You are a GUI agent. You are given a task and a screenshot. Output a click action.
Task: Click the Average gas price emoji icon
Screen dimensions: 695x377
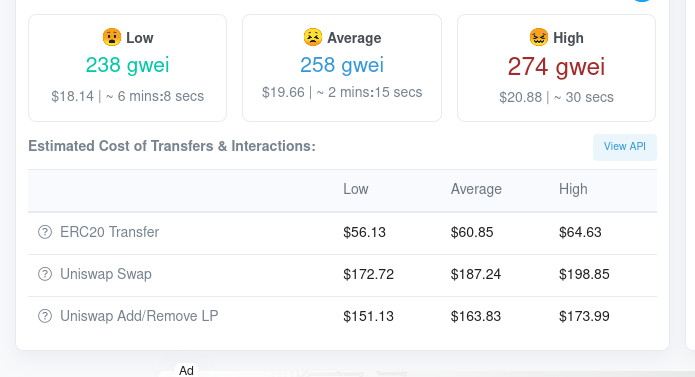[312, 37]
